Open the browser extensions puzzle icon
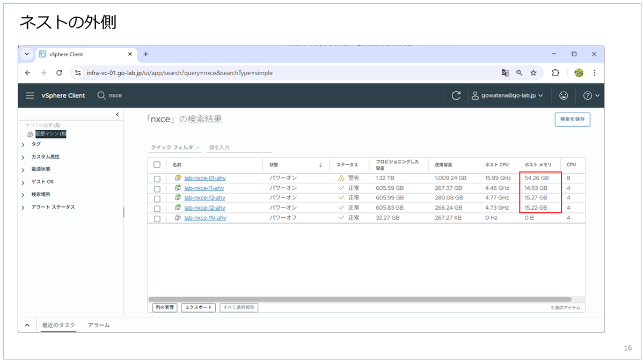The image size is (644, 362). 555,73
